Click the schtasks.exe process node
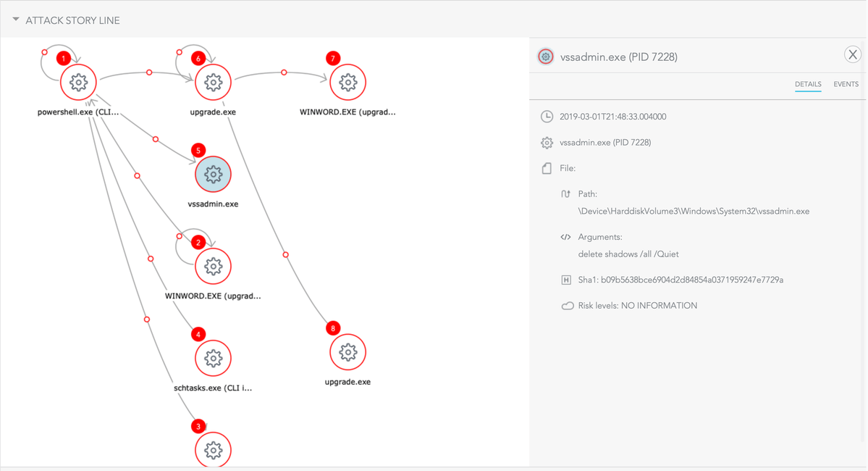This screenshot has width=868, height=471. 213,358
